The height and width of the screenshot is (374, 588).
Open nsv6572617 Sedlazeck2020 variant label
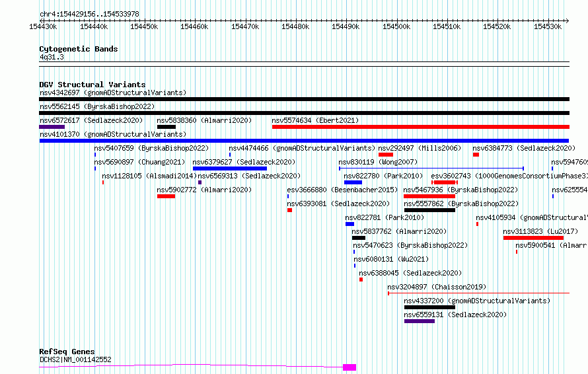pyautogui.click(x=91, y=120)
